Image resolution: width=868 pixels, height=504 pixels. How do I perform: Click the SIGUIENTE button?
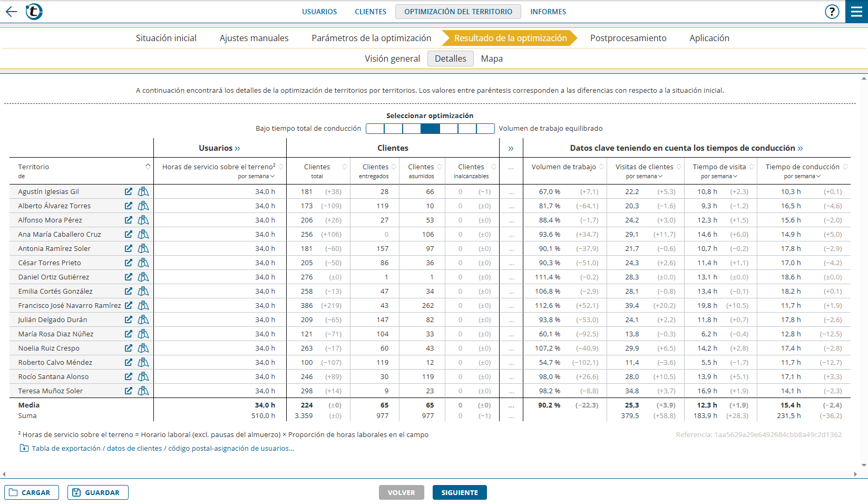click(460, 492)
